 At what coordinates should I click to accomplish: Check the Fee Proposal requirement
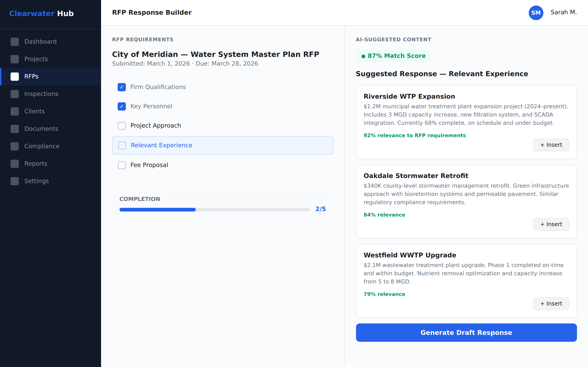[x=122, y=165]
